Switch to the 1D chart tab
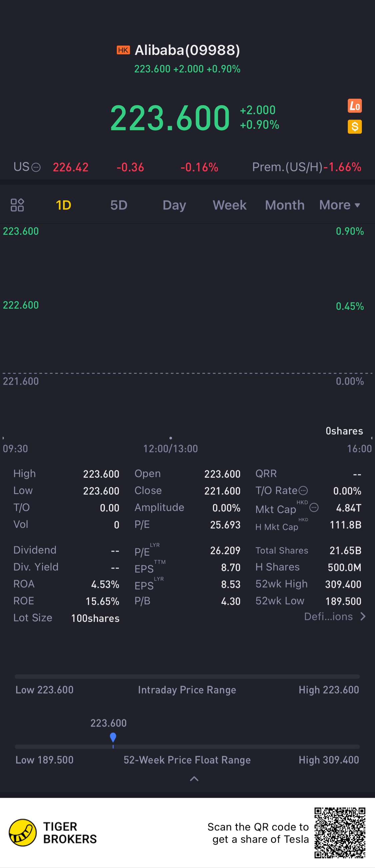The height and width of the screenshot is (868, 375). coord(63,205)
